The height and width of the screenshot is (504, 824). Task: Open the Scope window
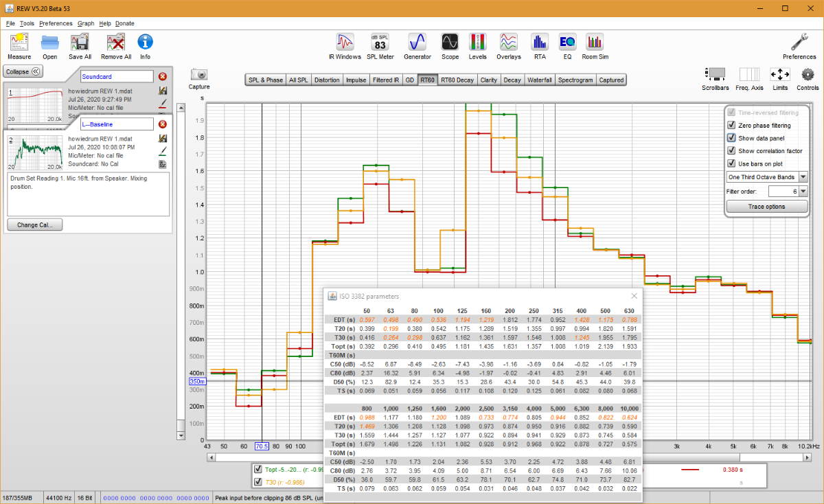click(x=450, y=45)
